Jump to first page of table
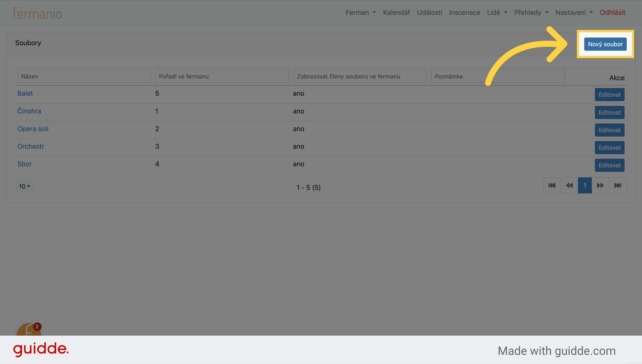 552,185
